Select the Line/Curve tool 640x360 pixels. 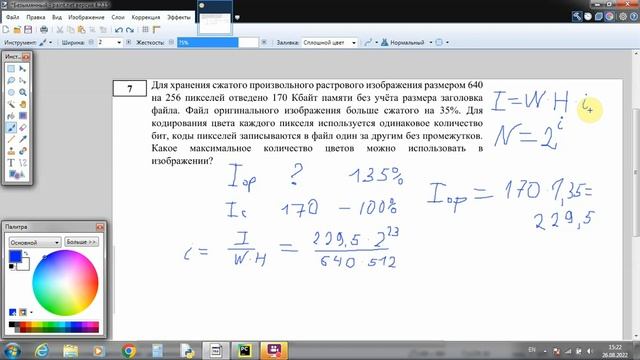click(x=23, y=163)
